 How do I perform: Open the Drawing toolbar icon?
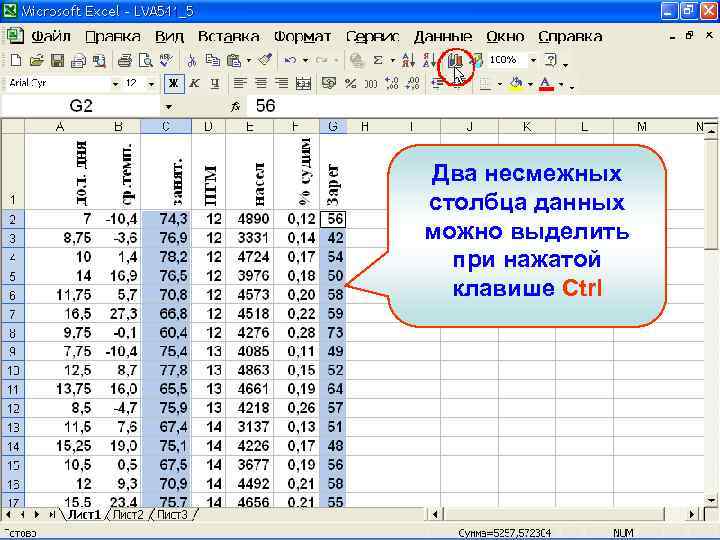[478, 60]
